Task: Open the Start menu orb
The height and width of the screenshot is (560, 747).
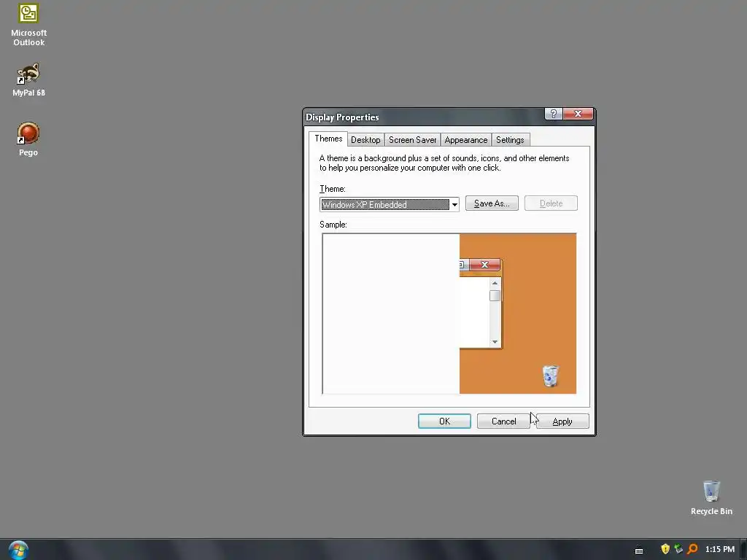Action: 18,550
